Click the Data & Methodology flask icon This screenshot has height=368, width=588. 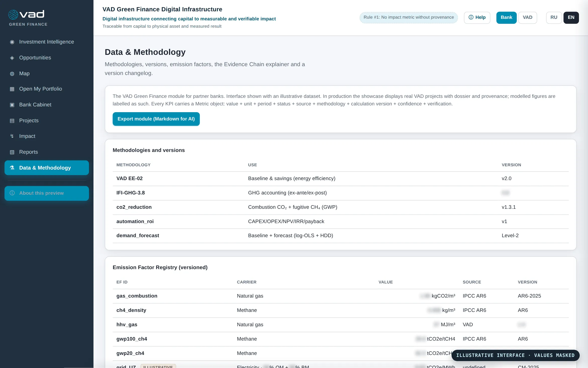(12, 168)
